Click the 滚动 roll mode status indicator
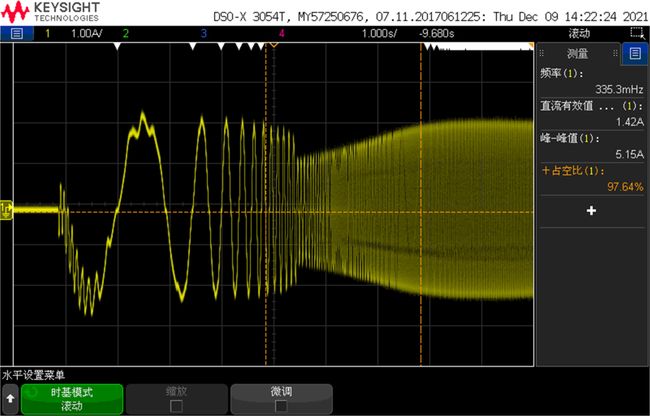Screen dimensions: 650x416 [579, 33]
